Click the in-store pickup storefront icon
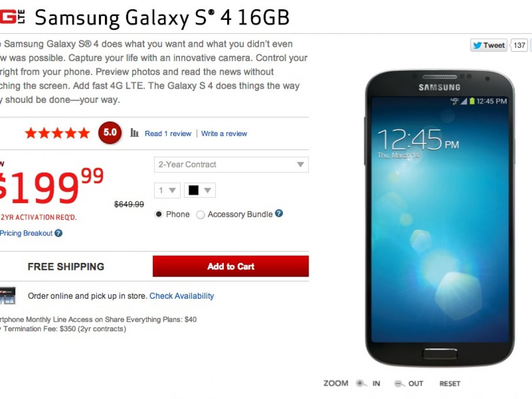Screen dimensions: 532x399 tap(8, 296)
